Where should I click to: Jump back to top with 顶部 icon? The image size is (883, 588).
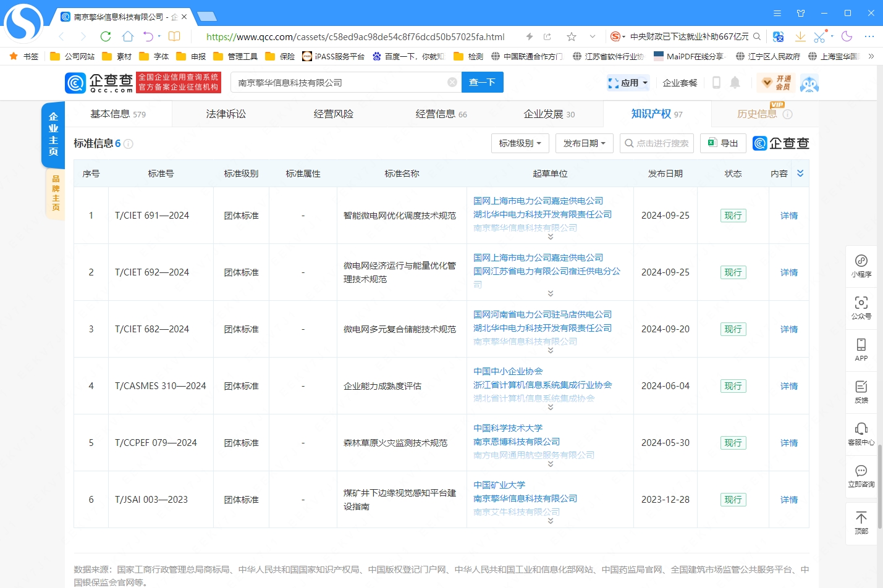(x=861, y=522)
